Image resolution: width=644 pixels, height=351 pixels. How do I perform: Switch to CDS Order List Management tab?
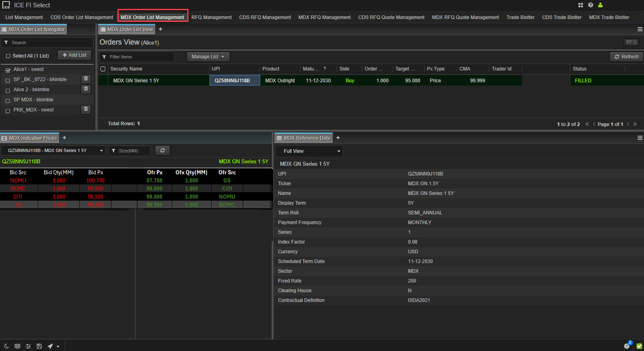[x=82, y=17]
